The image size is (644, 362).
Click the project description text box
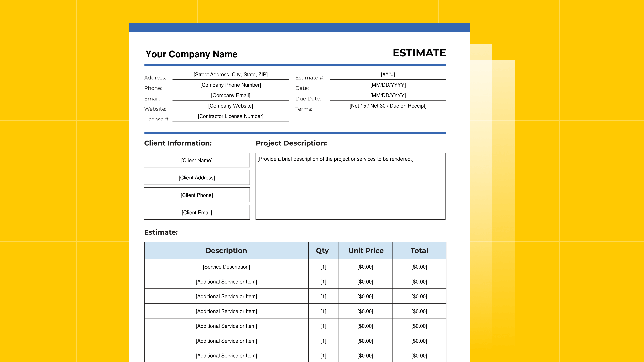350,186
